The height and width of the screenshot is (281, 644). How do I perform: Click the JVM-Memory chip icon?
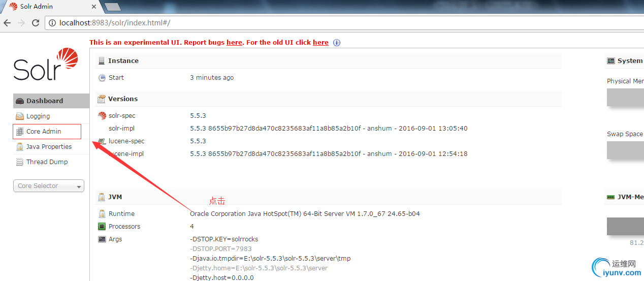coord(611,197)
